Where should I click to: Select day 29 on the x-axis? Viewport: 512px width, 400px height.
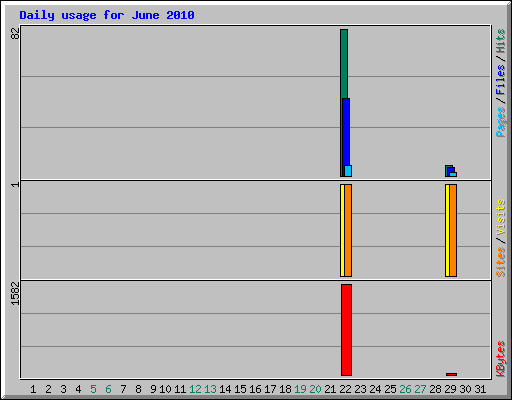450,389
